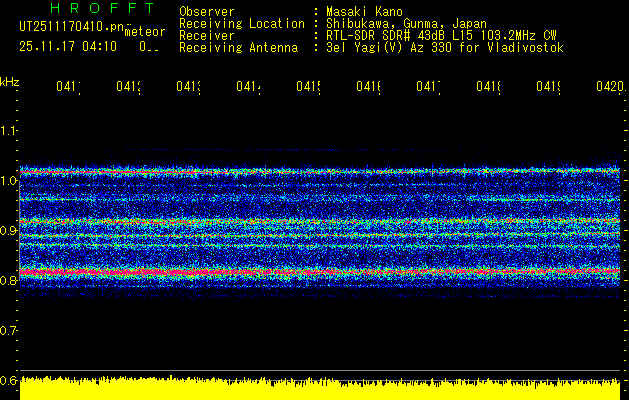Click the 1.0 kHz frequency tick

[x=9, y=181]
